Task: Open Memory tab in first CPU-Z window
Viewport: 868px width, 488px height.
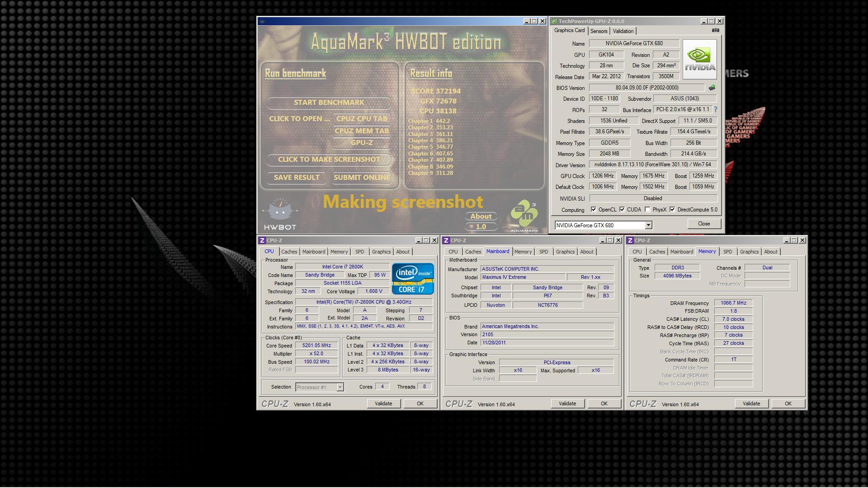Action: pos(339,252)
